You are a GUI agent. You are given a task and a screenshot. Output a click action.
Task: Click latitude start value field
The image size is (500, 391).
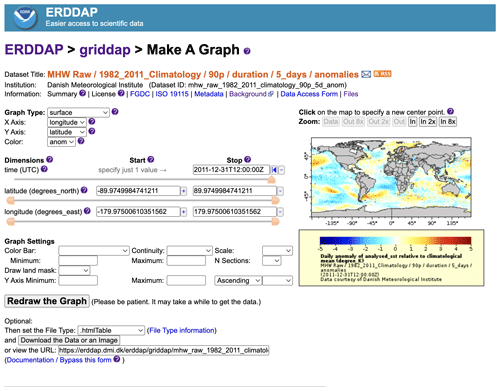point(138,191)
